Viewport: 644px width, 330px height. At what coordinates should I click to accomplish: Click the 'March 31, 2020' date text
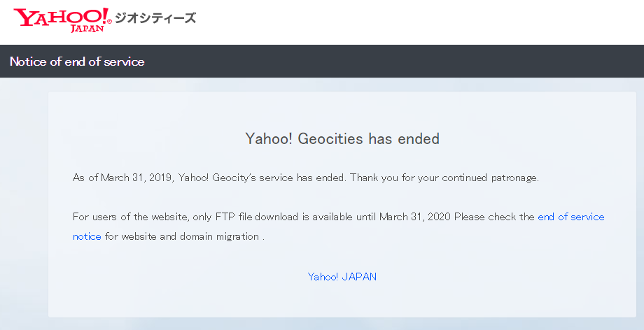pyautogui.click(x=415, y=217)
